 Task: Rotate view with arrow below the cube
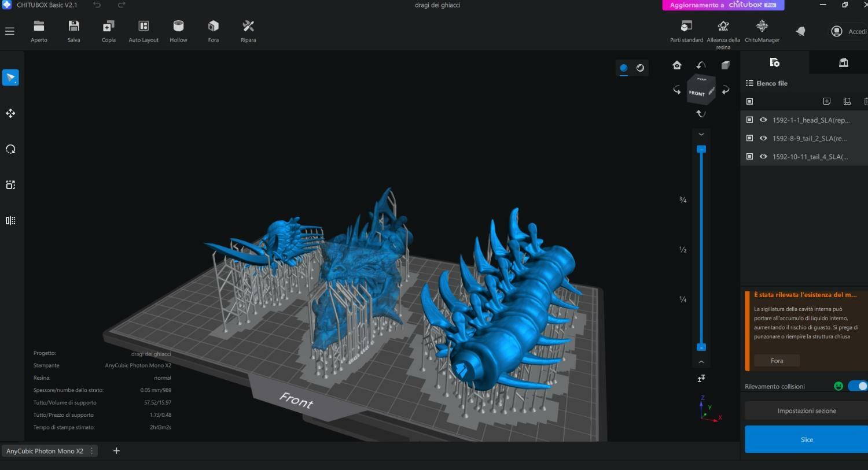click(701, 114)
